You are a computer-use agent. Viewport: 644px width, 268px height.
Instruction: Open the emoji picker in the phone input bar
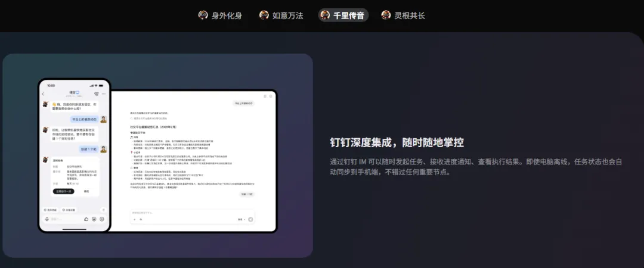(x=94, y=219)
